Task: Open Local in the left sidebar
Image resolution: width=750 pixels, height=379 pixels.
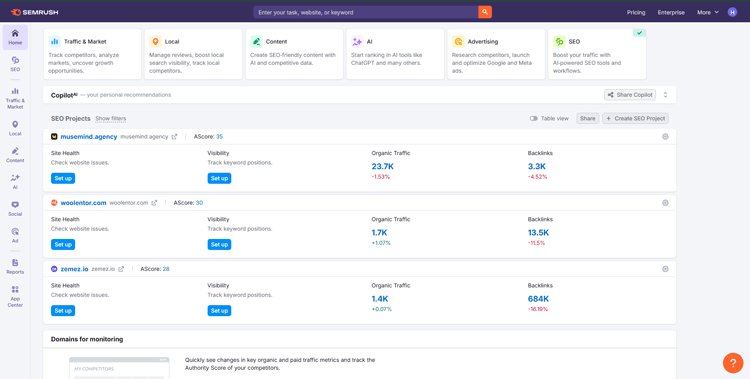Action: click(15, 128)
